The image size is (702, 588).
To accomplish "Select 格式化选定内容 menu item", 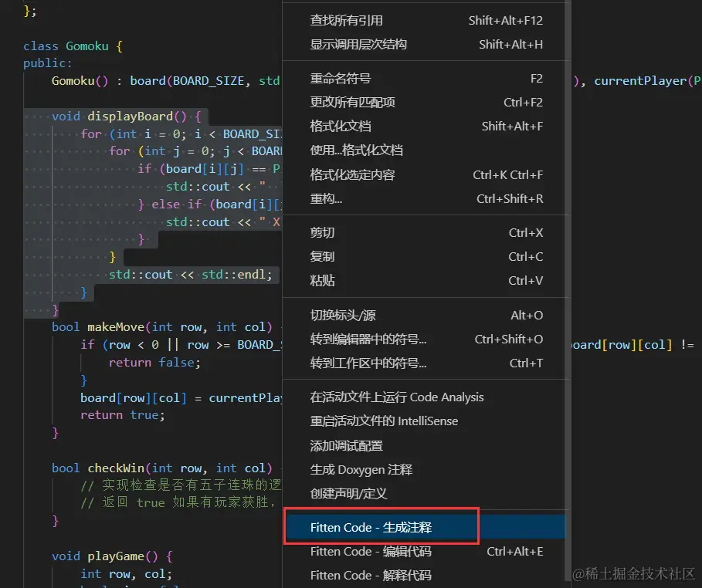I will (426, 174).
